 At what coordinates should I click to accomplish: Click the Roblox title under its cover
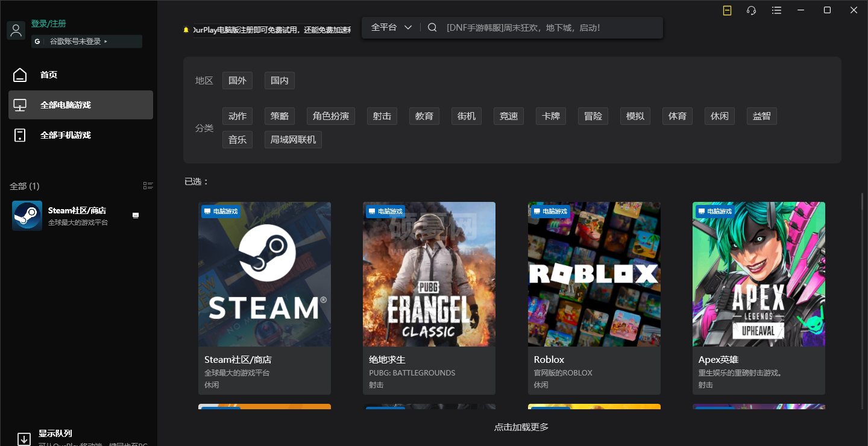click(549, 359)
